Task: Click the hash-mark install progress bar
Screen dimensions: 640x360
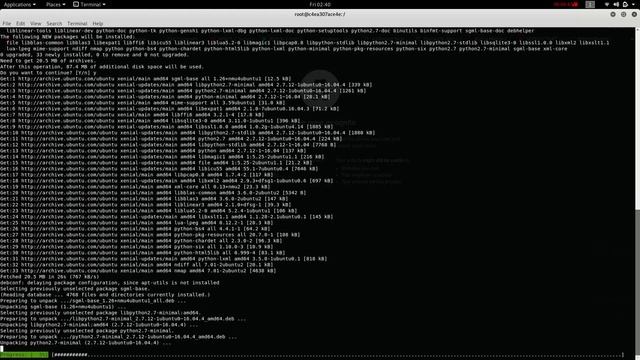Action: (x=338, y=355)
